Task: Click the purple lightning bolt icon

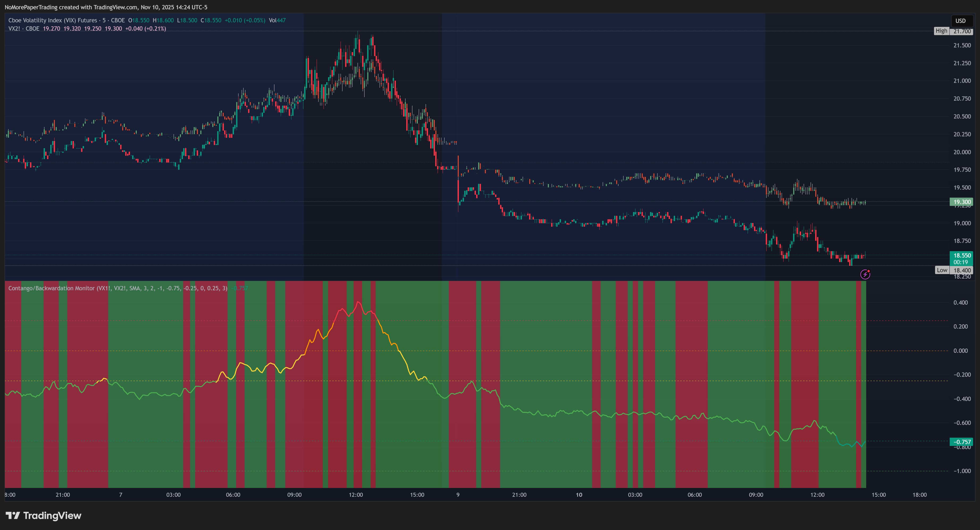Action: (865, 274)
